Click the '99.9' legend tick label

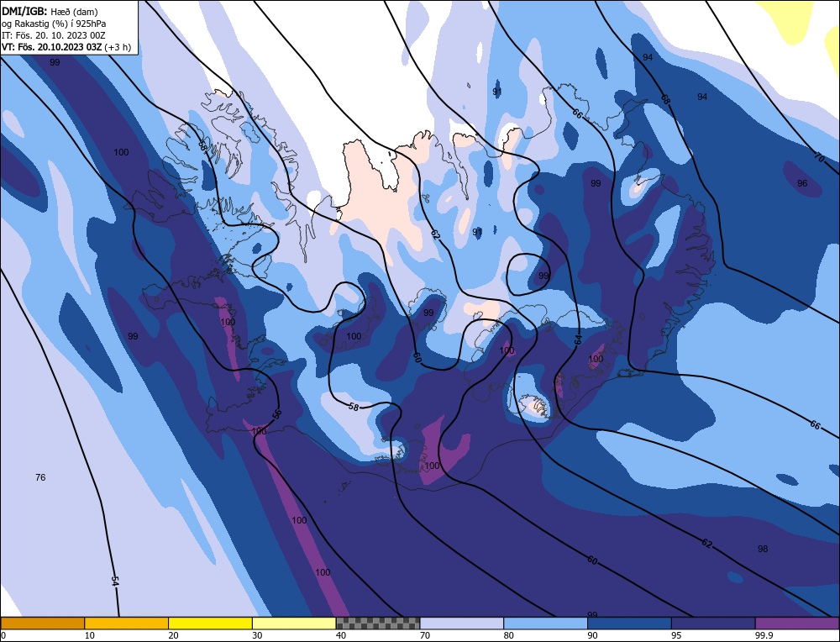[x=763, y=635]
